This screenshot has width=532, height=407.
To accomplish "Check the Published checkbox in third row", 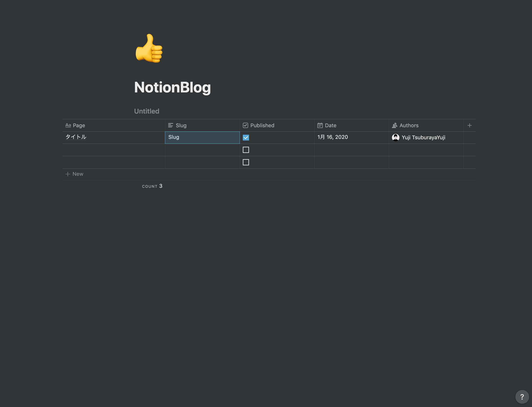I will [246, 162].
